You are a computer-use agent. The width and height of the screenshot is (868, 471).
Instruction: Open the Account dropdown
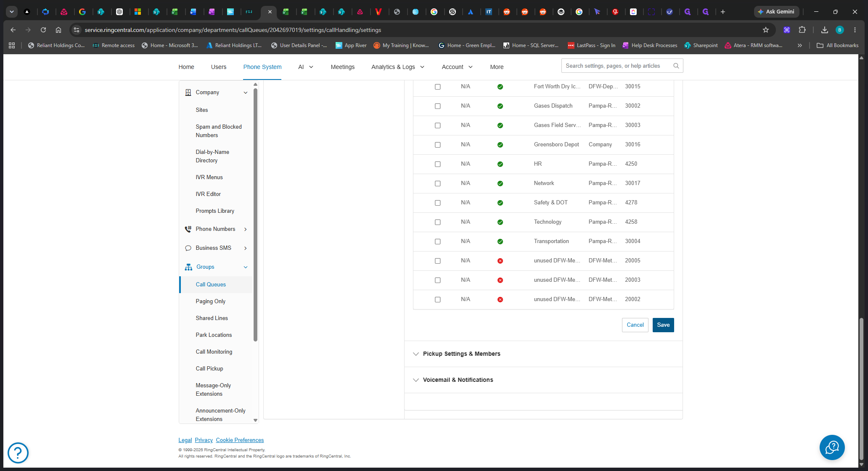coord(457,67)
